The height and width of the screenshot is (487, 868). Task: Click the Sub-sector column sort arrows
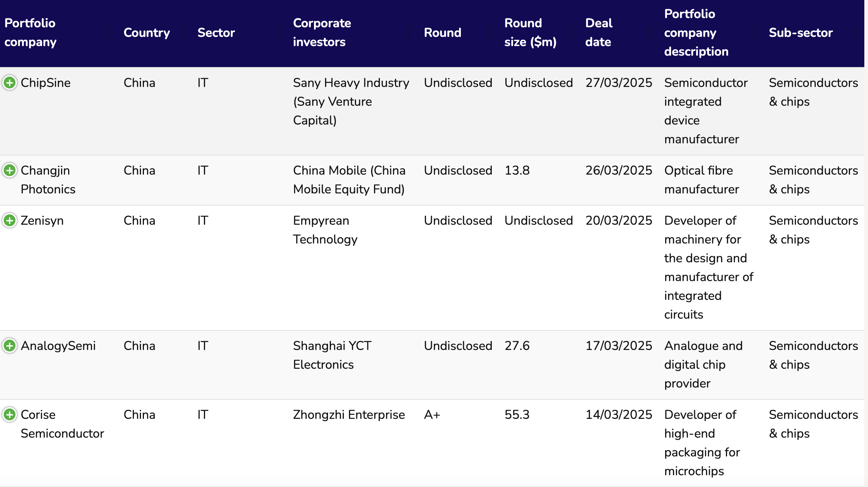click(855, 32)
